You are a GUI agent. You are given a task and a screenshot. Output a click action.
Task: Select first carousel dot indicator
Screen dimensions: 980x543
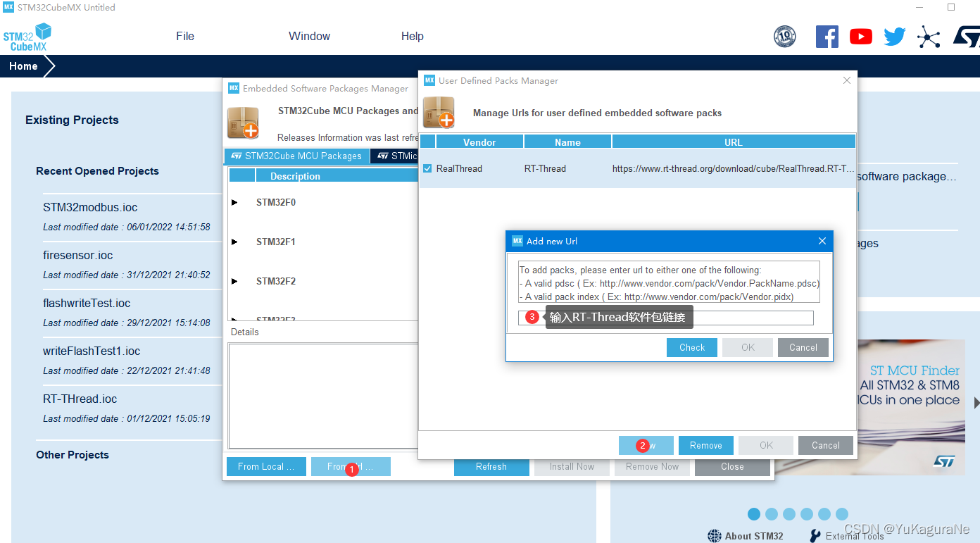pos(754,514)
